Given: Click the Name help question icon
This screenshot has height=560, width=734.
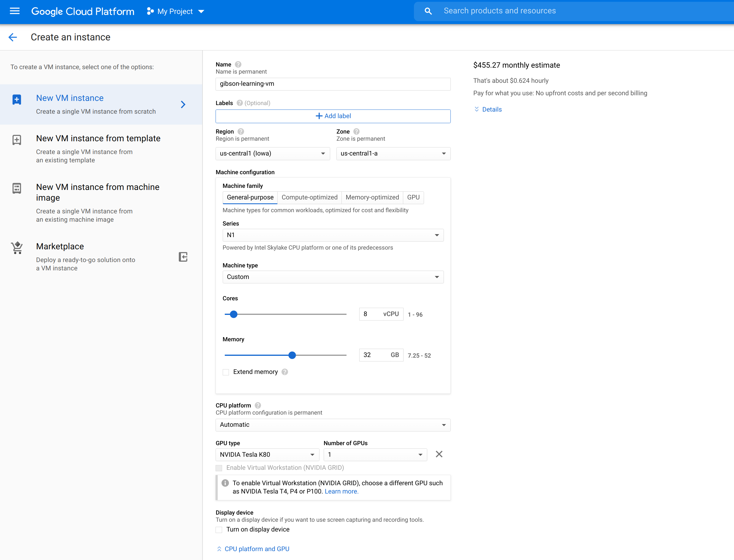Looking at the screenshot, I should point(238,64).
